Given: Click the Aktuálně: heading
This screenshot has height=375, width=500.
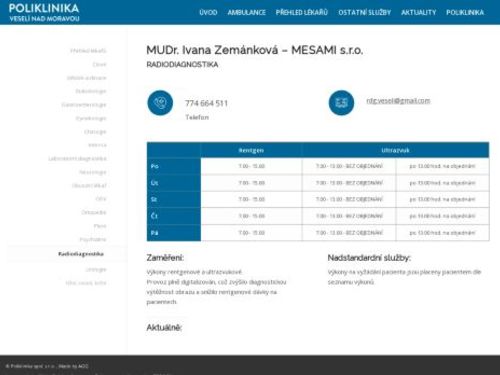Looking at the screenshot, I should [x=164, y=328].
